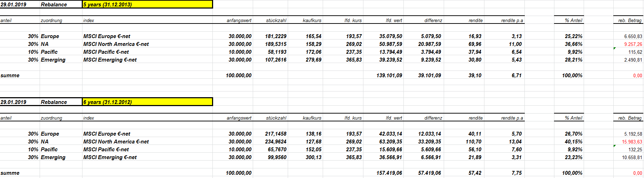Screen dimensions: 644x178
Task: Click the rendite value 110,70
Action: [473, 142]
